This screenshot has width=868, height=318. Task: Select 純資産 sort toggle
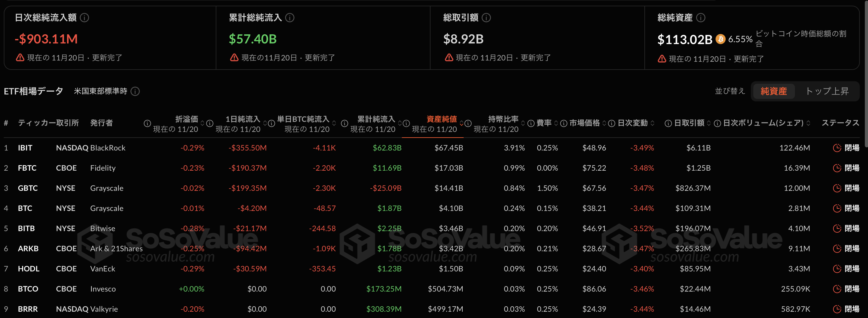(x=773, y=91)
